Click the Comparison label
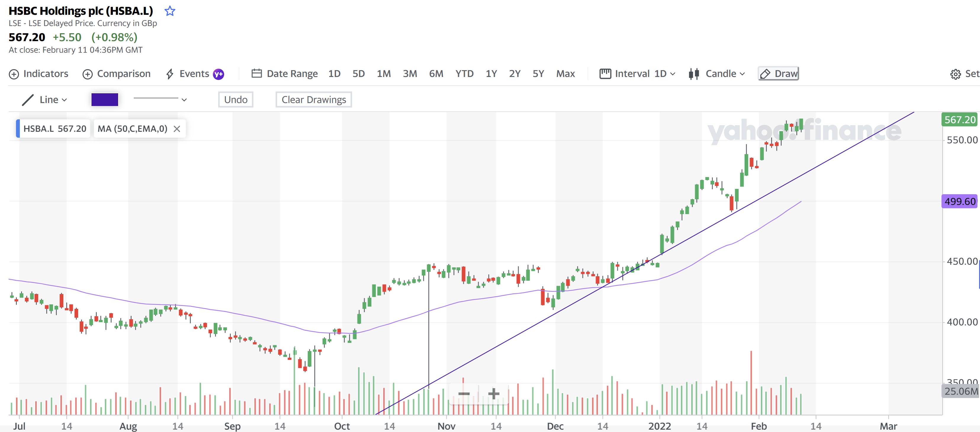Screen dimensions: 980x432 pos(124,73)
